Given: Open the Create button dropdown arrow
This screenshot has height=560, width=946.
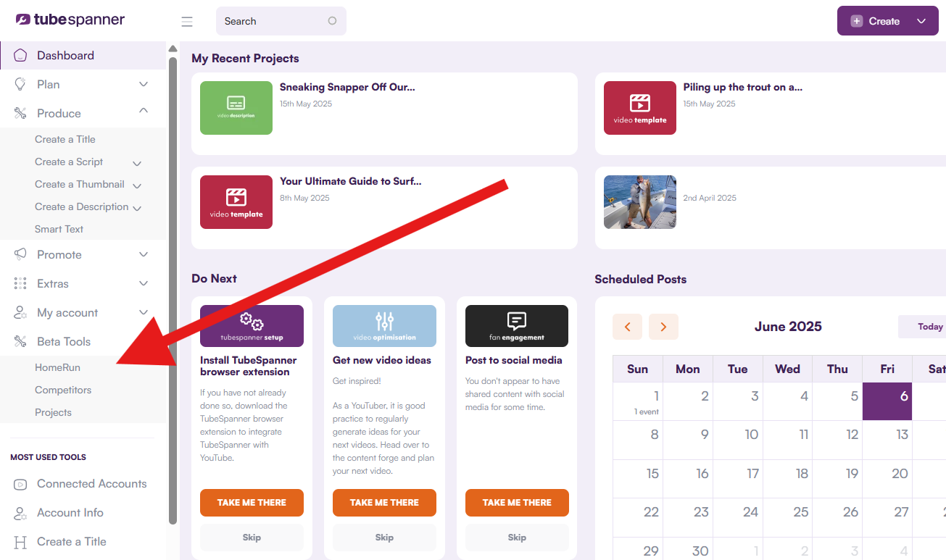Looking at the screenshot, I should [x=921, y=21].
